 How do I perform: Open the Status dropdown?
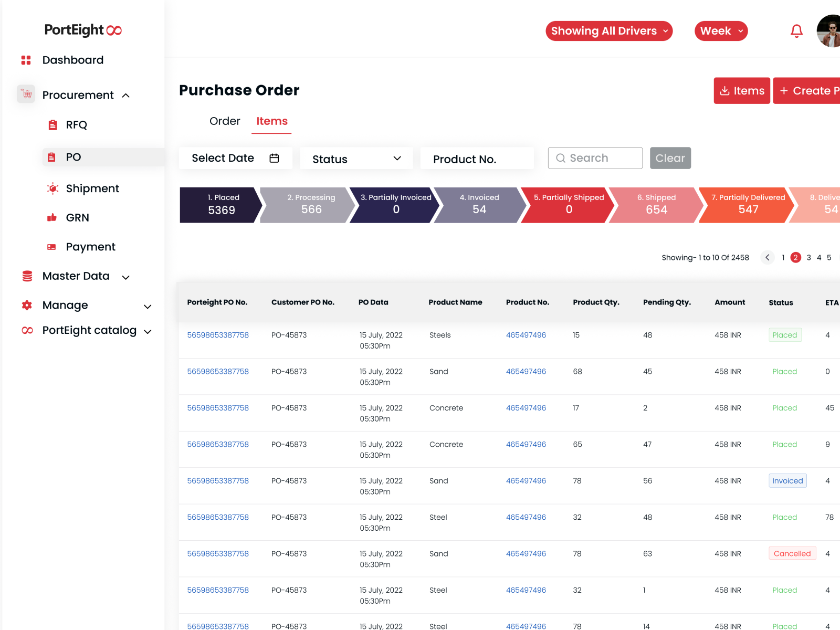tap(356, 159)
